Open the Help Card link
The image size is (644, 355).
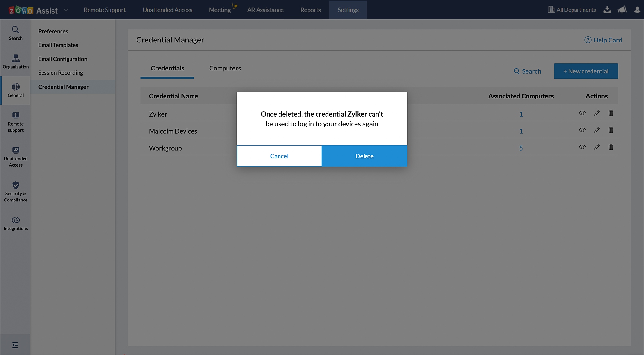(x=603, y=40)
